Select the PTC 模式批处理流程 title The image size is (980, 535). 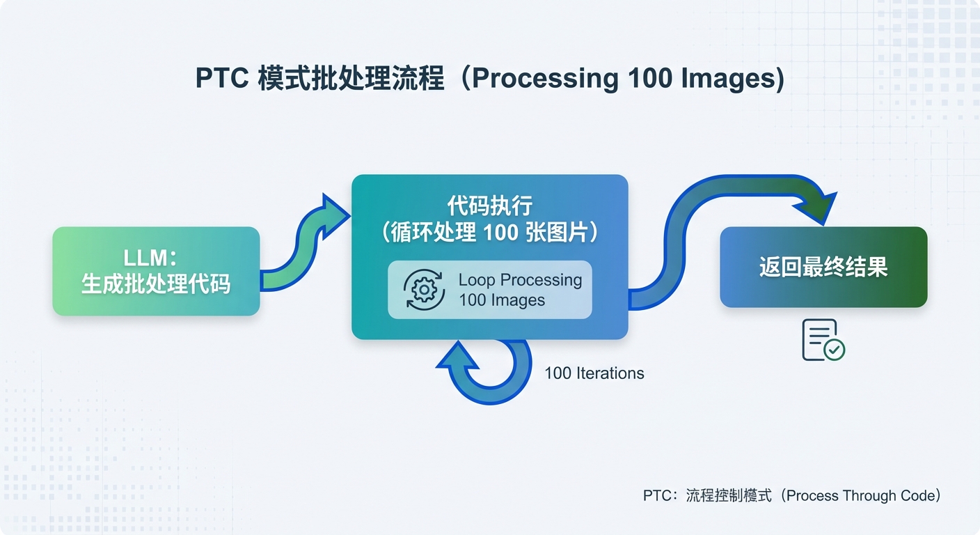pyautogui.click(x=489, y=78)
